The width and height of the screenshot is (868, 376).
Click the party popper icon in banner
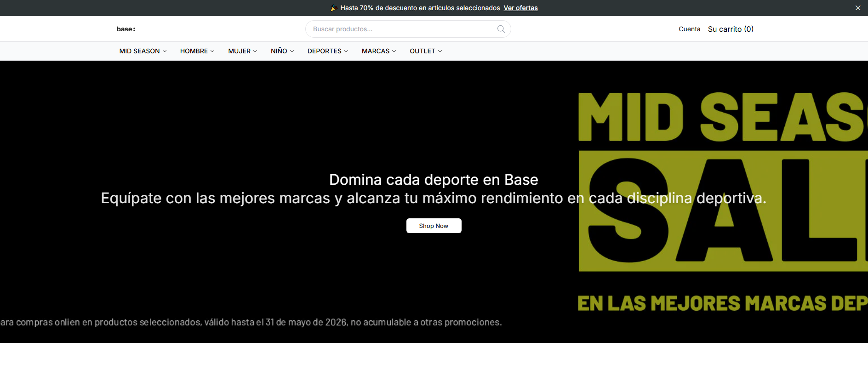[334, 8]
